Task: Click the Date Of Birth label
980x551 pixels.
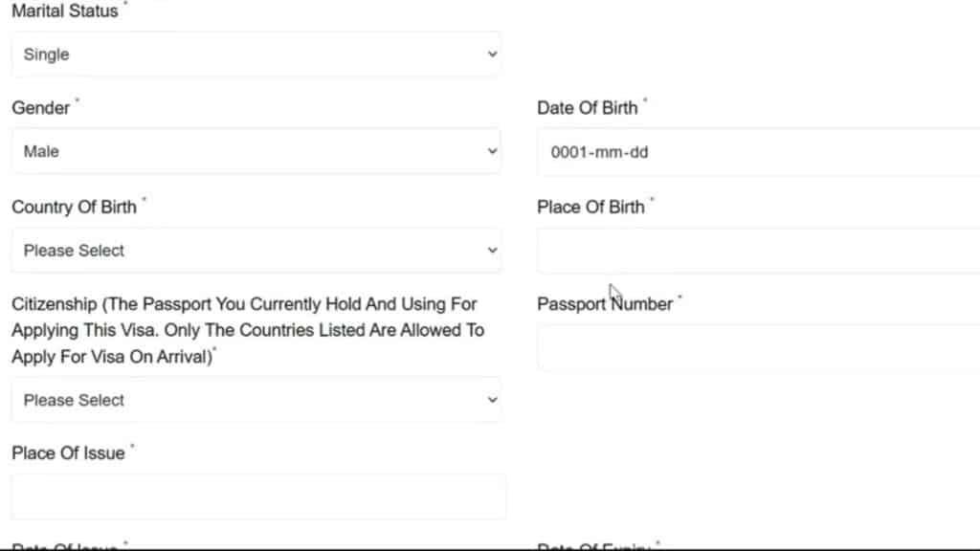Action: tap(588, 108)
